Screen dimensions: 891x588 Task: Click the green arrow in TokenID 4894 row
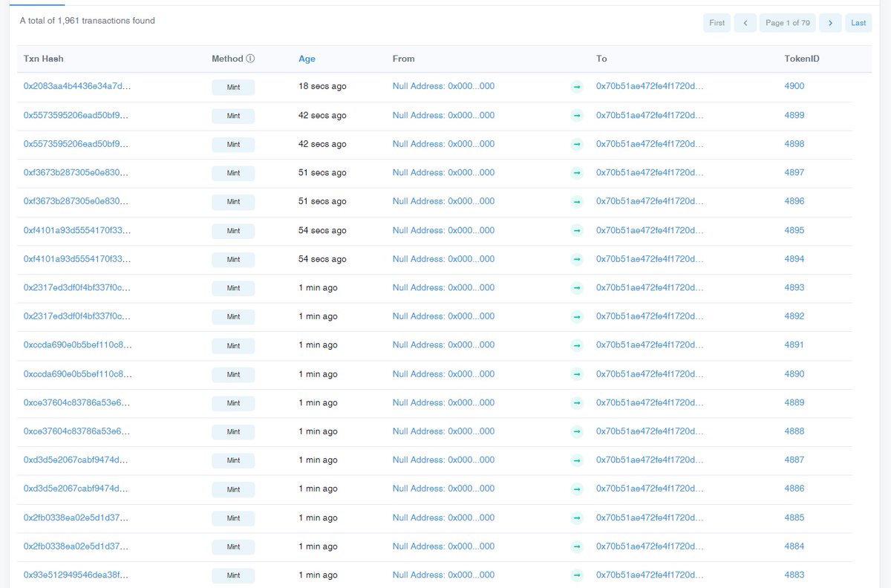pyautogui.click(x=577, y=260)
